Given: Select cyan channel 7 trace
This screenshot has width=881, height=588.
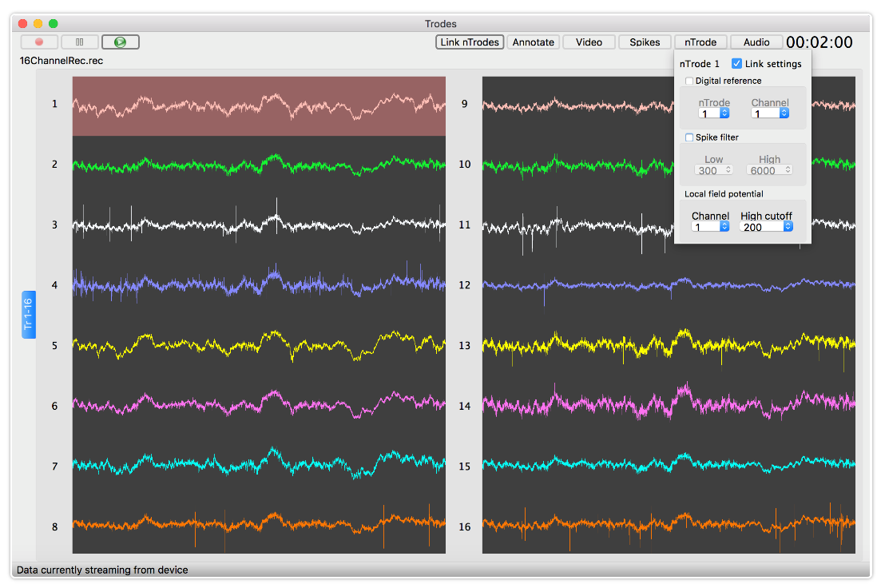Looking at the screenshot, I should (x=259, y=464).
